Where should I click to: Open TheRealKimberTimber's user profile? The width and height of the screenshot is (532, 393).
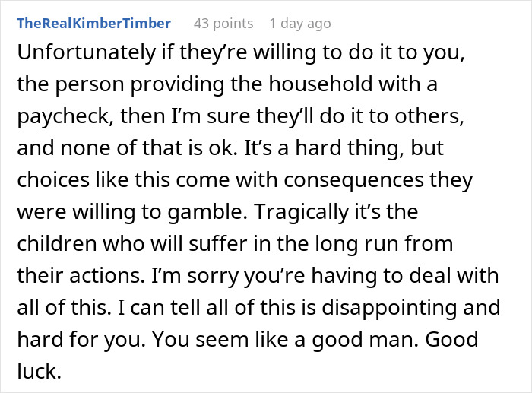[93, 24]
